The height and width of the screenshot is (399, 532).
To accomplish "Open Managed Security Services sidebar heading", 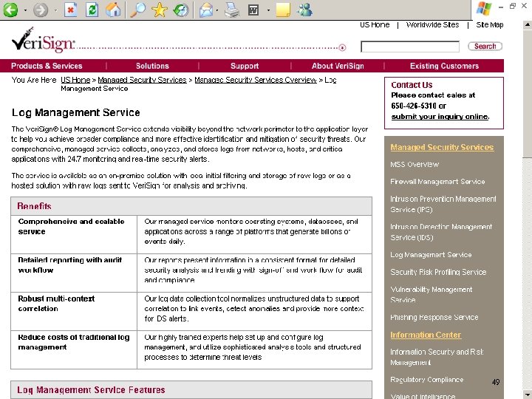I will 442,147.
